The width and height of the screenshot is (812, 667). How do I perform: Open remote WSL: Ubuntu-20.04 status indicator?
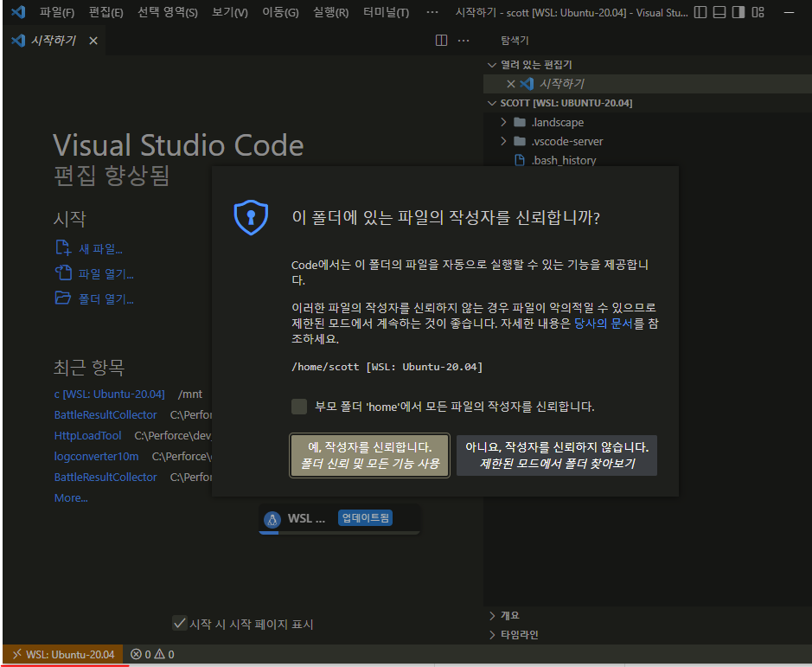pos(62,654)
